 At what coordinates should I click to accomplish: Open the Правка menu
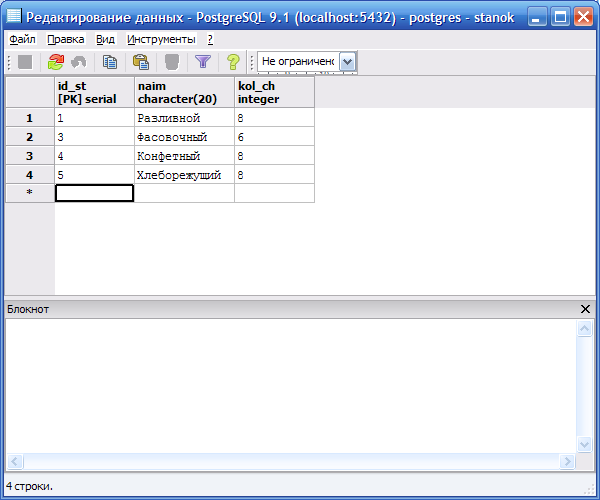click(66, 39)
